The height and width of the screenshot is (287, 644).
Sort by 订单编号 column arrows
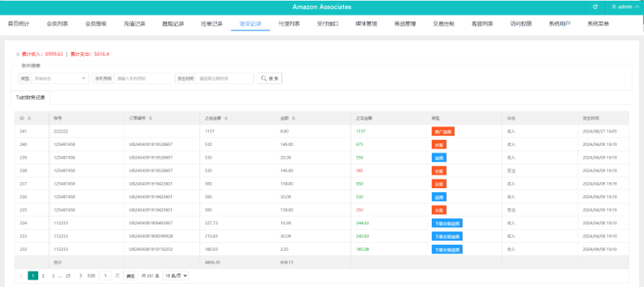click(150, 118)
